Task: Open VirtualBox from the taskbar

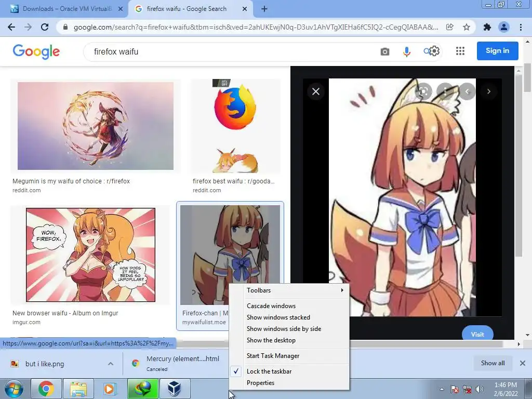Action: [175, 389]
